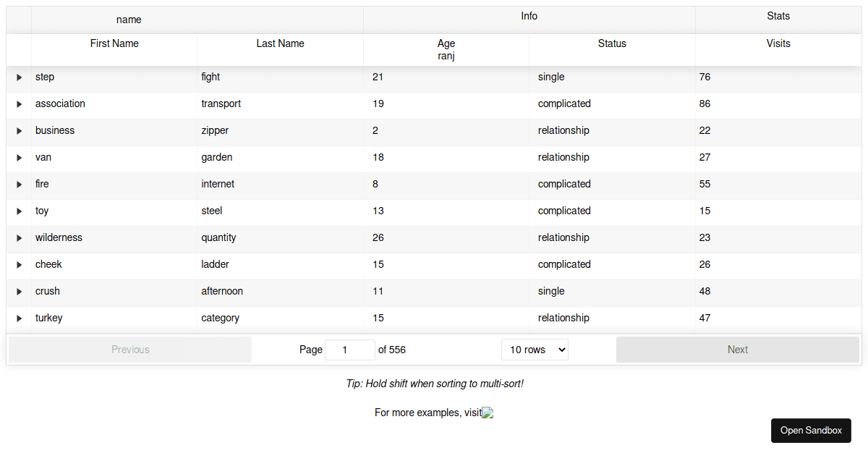Click the Info group header

click(529, 16)
